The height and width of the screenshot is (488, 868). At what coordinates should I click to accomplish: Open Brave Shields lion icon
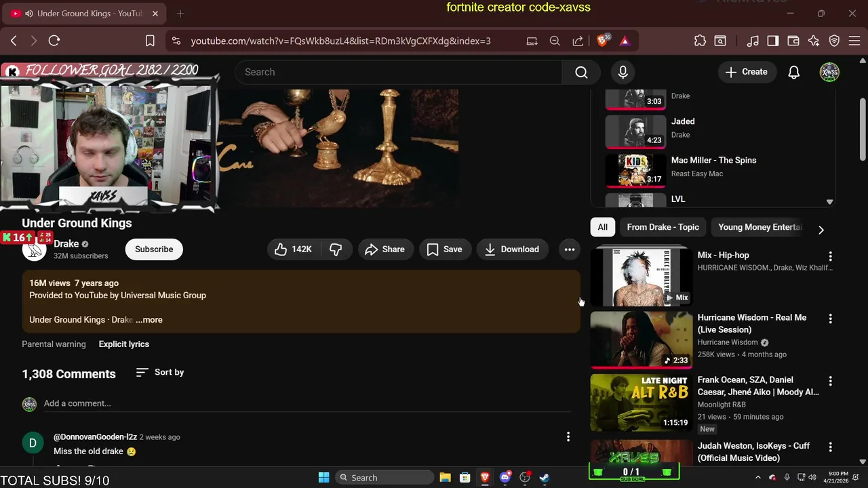(x=602, y=41)
